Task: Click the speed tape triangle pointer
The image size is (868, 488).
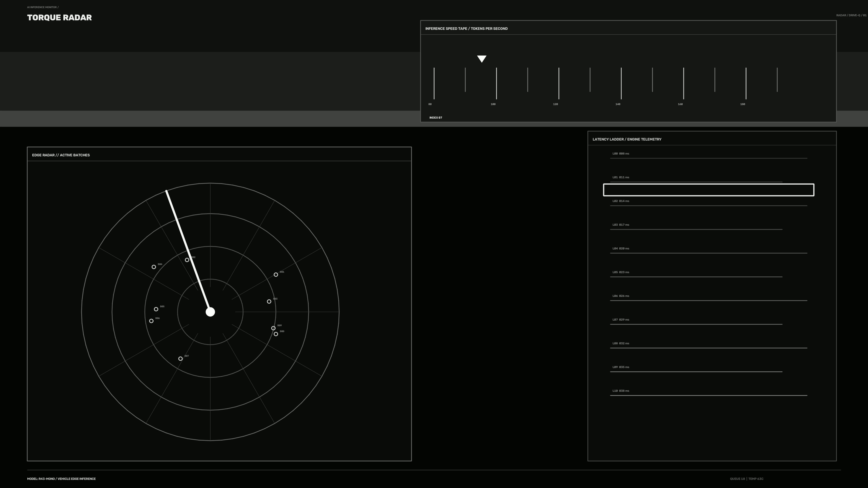Action: click(x=482, y=59)
